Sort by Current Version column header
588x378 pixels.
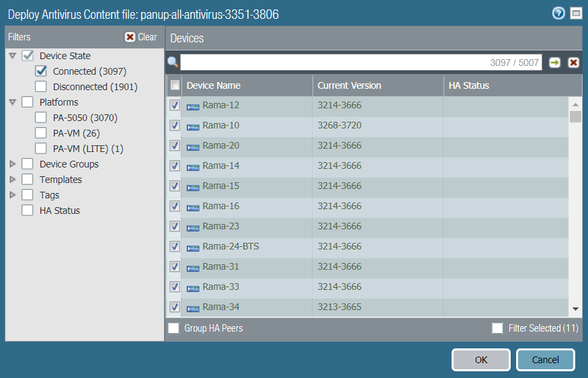coord(349,85)
